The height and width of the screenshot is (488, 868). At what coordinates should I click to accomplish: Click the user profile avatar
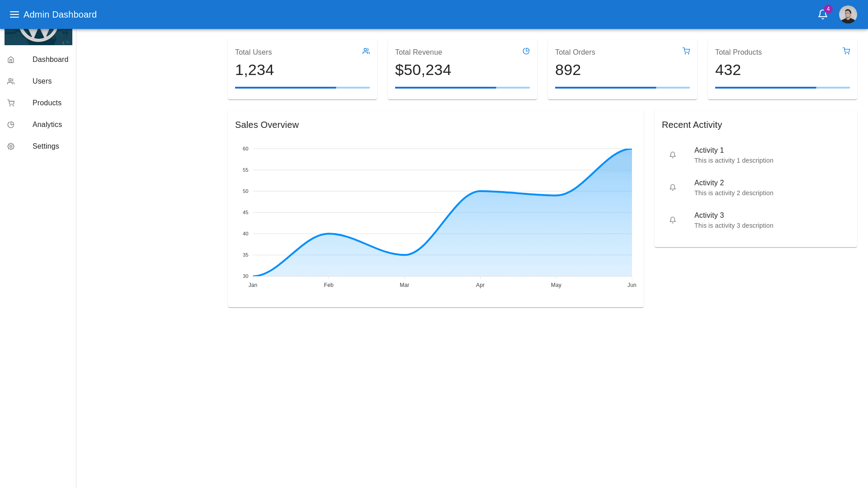click(x=848, y=14)
